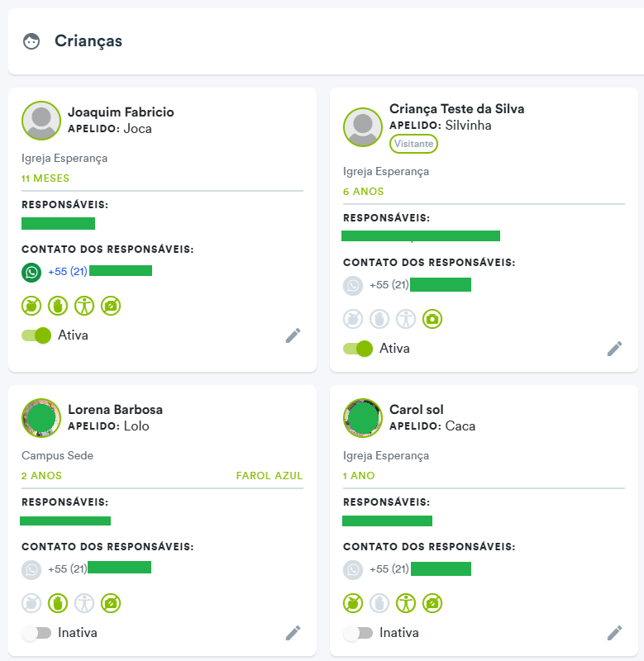This screenshot has width=644, height=661.
Task: Deactivate Joaquim Fabricio with Ativa toggle
Action: (36, 335)
